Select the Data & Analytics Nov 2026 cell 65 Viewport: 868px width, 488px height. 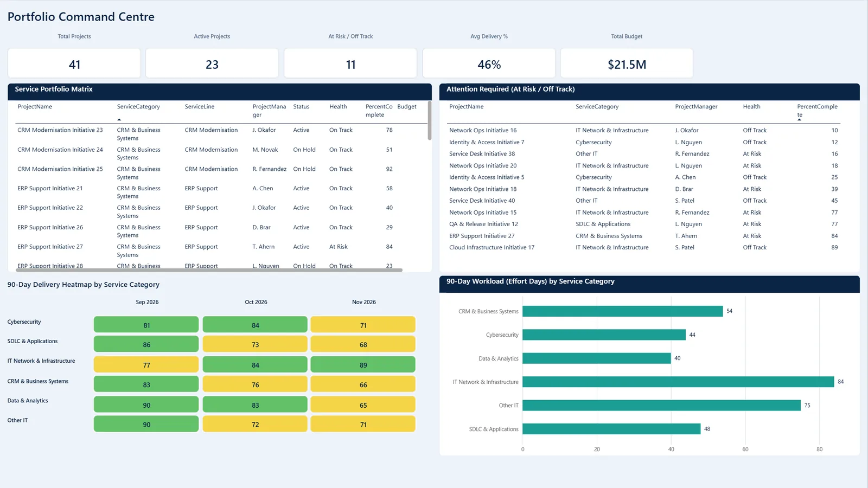click(x=363, y=404)
